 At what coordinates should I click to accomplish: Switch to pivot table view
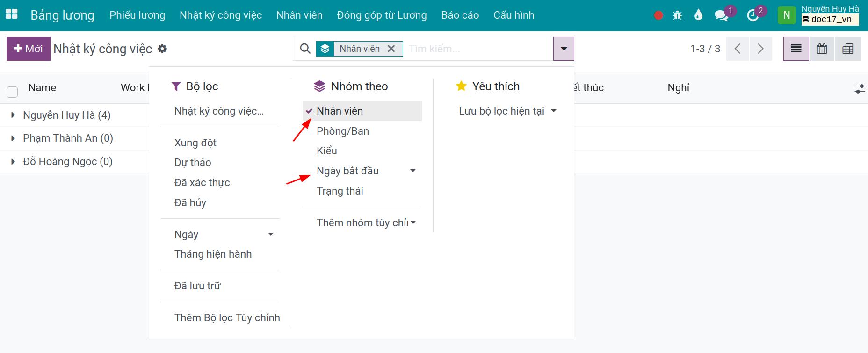[x=847, y=49]
